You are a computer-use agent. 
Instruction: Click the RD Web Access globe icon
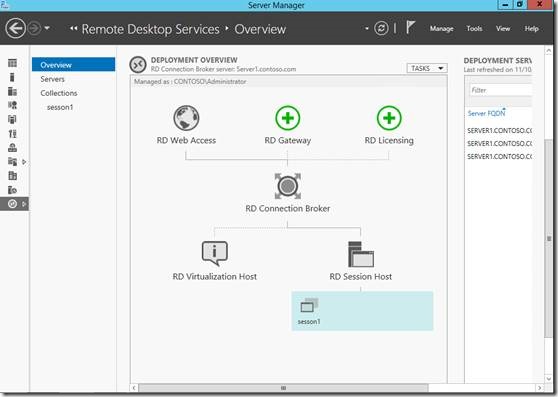186,118
